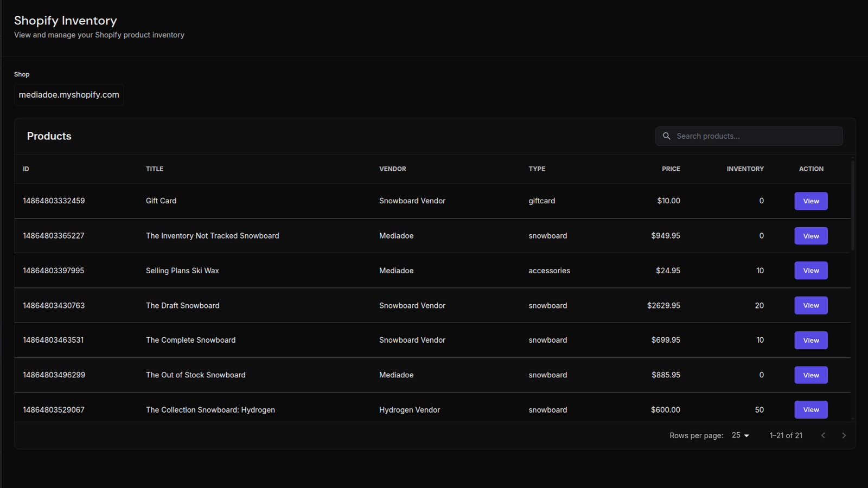868x488 pixels.
Task: Go to the next page chevron
Action: click(844, 435)
